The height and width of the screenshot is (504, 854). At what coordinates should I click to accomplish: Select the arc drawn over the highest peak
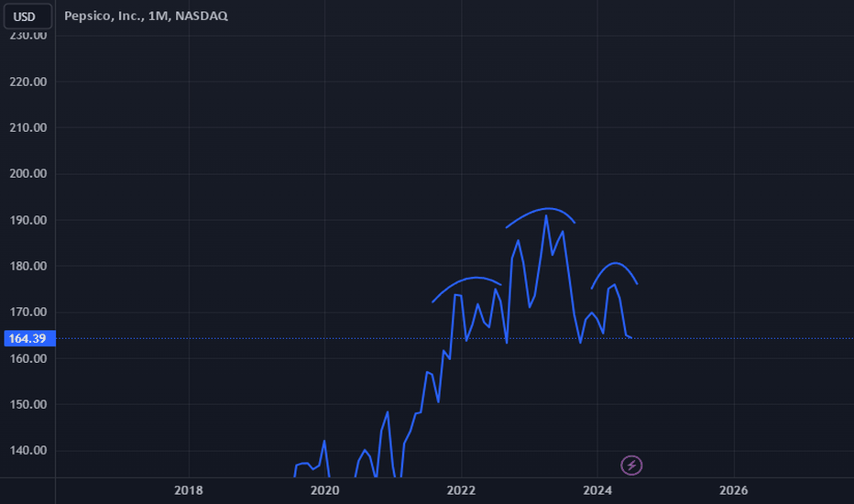(x=547, y=209)
